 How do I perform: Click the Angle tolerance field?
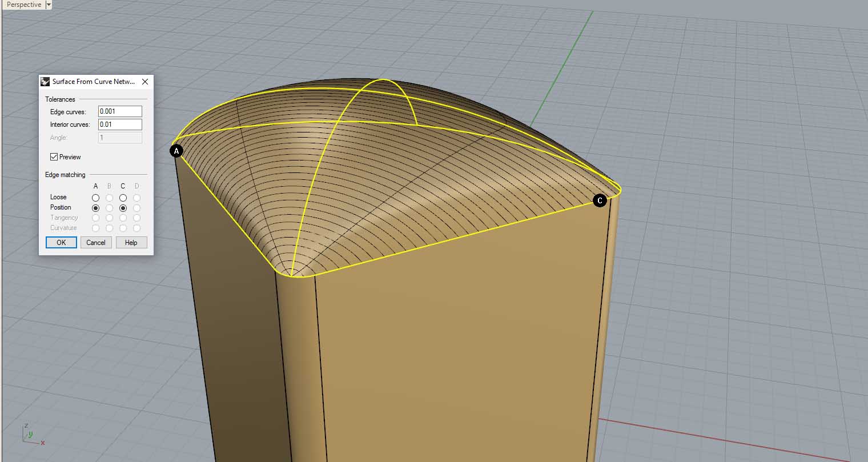click(x=120, y=138)
